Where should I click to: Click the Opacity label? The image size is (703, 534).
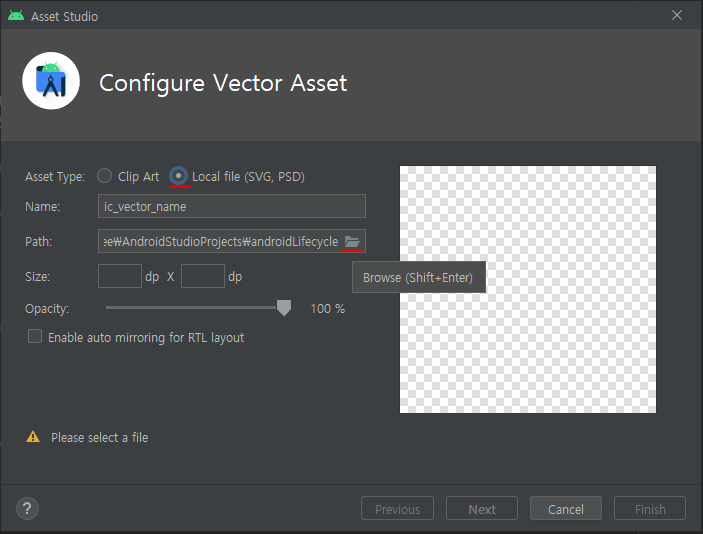tap(47, 308)
